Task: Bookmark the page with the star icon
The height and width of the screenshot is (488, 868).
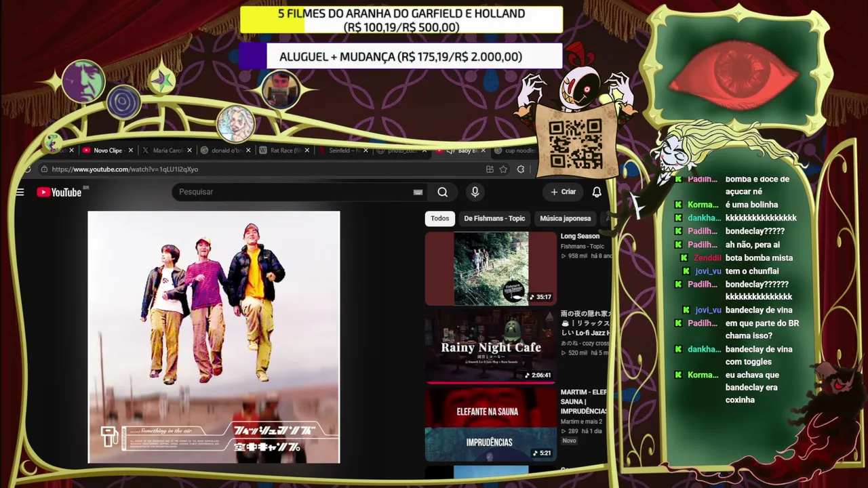Action: pos(503,169)
